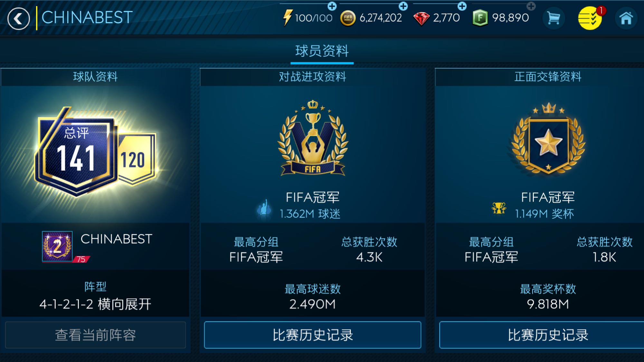The height and width of the screenshot is (362, 644).
Task: Open the shopping cart store icon
Action: tap(553, 18)
